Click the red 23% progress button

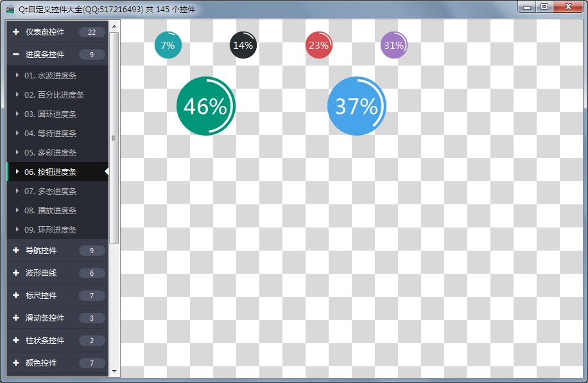pos(319,45)
